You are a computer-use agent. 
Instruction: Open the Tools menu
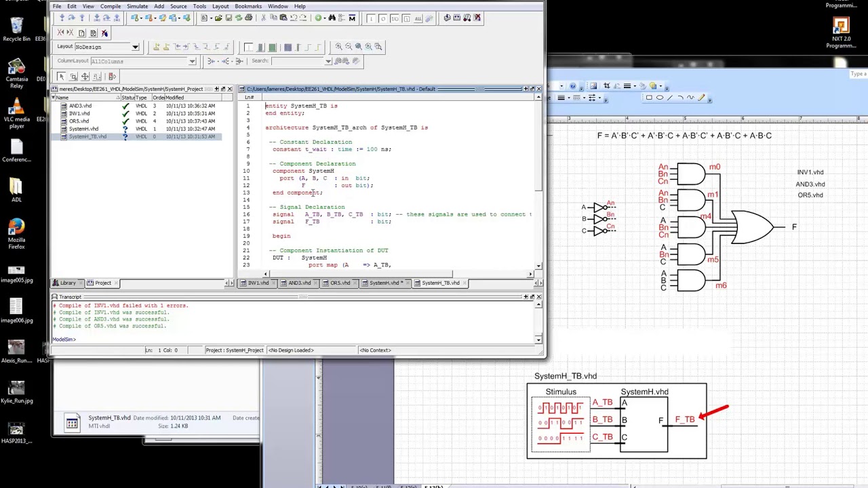click(199, 6)
